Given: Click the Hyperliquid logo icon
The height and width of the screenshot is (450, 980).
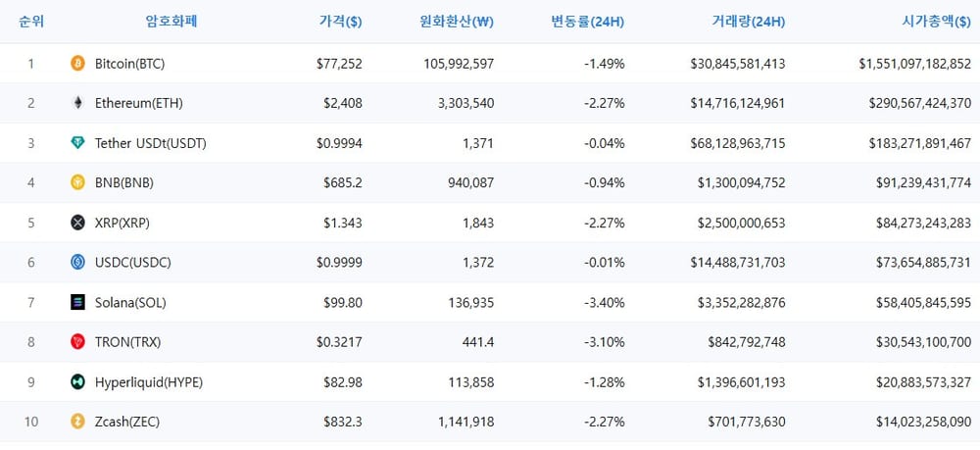Looking at the screenshot, I should coord(77,382).
